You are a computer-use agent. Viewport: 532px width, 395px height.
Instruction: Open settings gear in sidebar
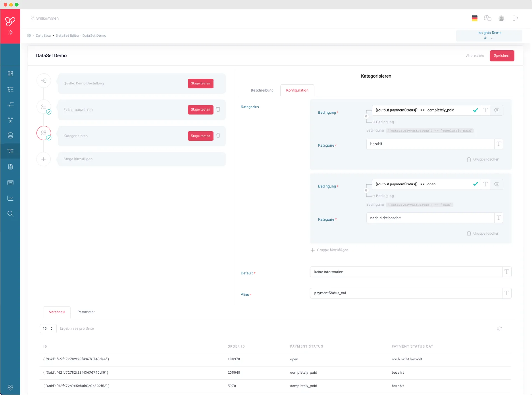(10, 388)
